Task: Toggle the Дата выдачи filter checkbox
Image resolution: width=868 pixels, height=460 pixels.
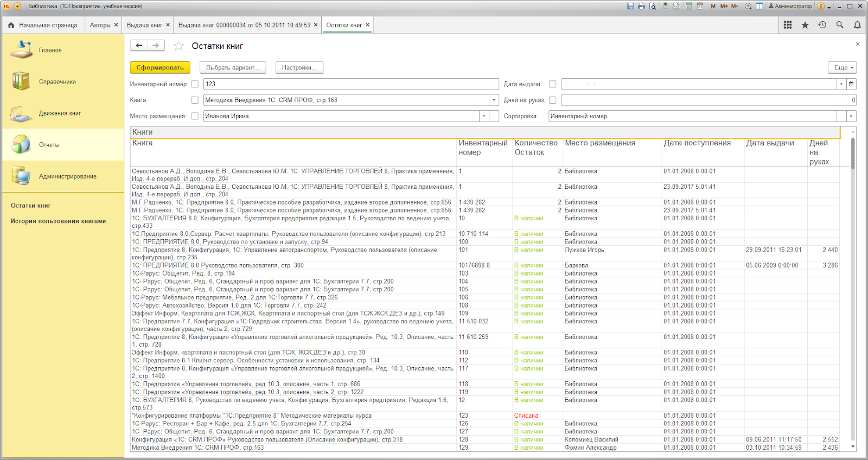Action: (x=552, y=84)
